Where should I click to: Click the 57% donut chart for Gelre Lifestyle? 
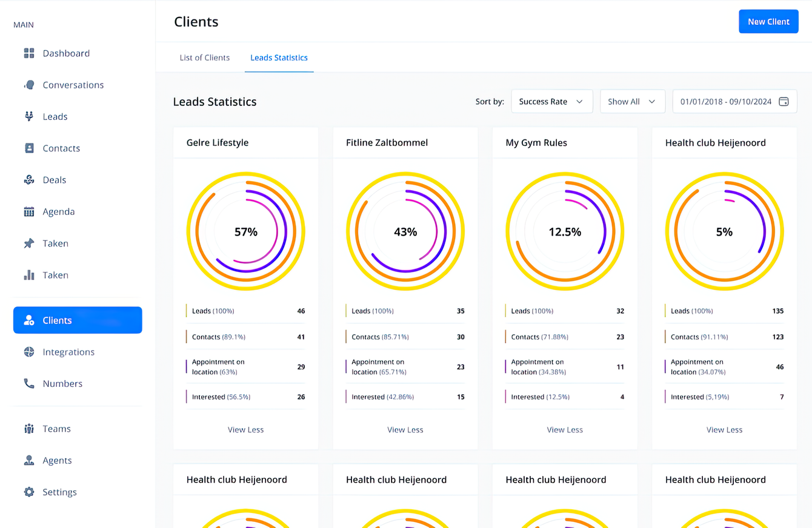pyautogui.click(x=245, y=231)
